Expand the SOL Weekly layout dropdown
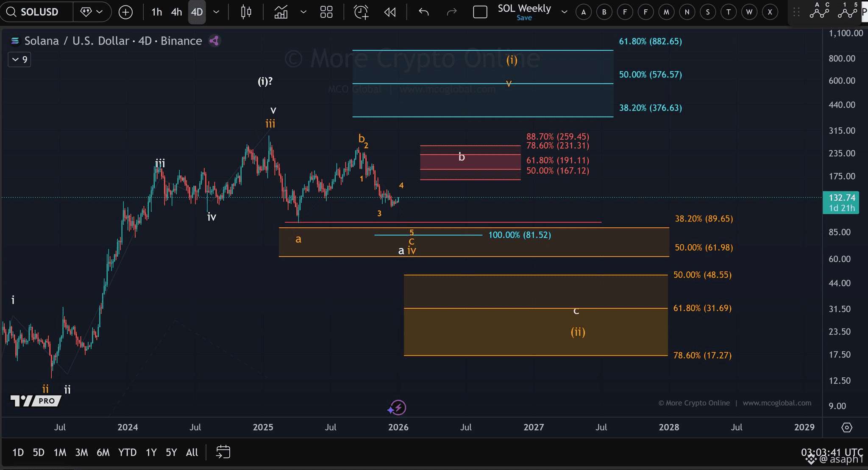Viewport: 868px width, 470px height. point(564,12)
